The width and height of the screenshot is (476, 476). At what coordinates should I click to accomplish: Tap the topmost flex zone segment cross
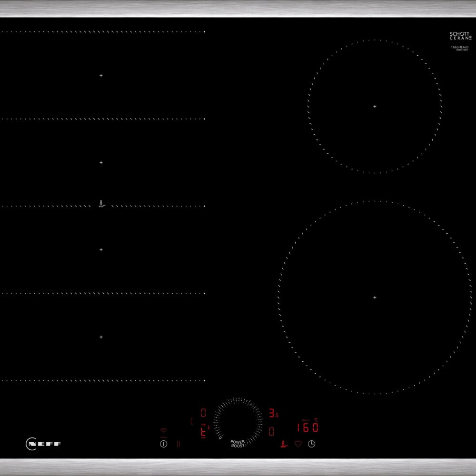101,75
